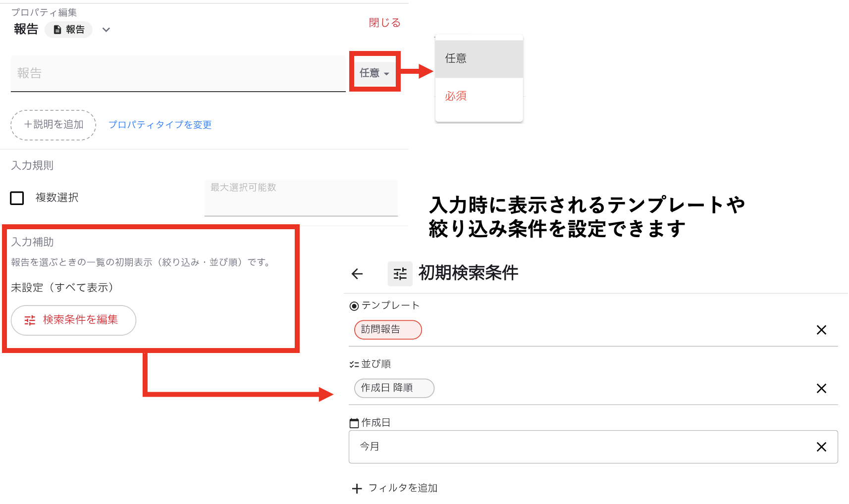Click the 報告 property name input field
The image size is (849, 504).
click(178, 73)
